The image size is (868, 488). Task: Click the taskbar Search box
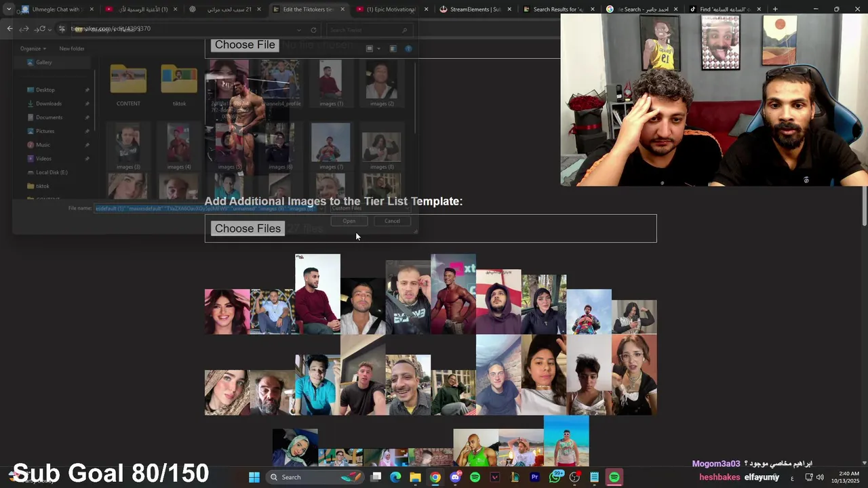316,477
